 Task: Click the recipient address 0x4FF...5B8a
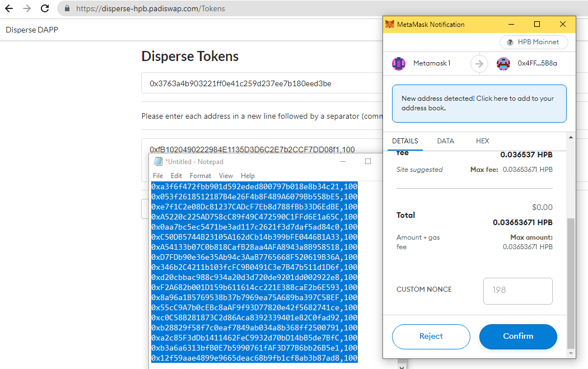[x=537, y=63]
